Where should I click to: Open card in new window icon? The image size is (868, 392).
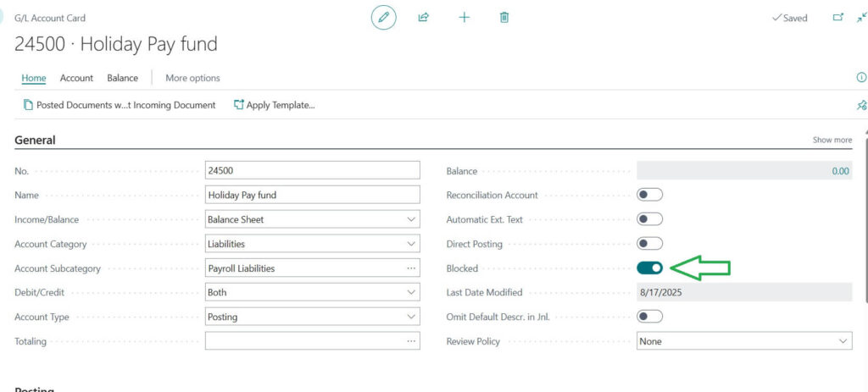click(x=838, y=18)
